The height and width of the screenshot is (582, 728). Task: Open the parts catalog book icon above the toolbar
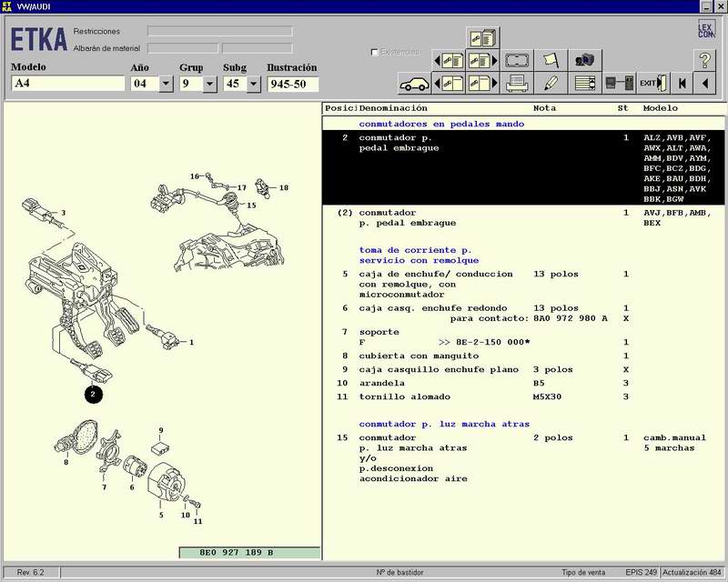pos(482,37)
